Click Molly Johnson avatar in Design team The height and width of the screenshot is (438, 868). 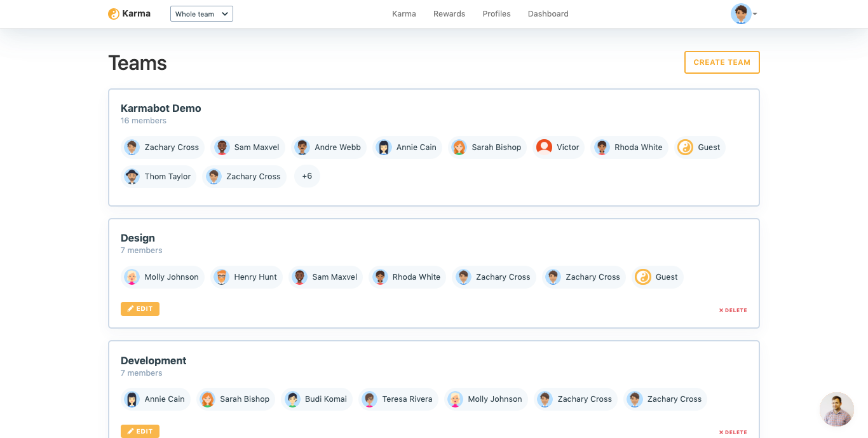tap(132, 277)
